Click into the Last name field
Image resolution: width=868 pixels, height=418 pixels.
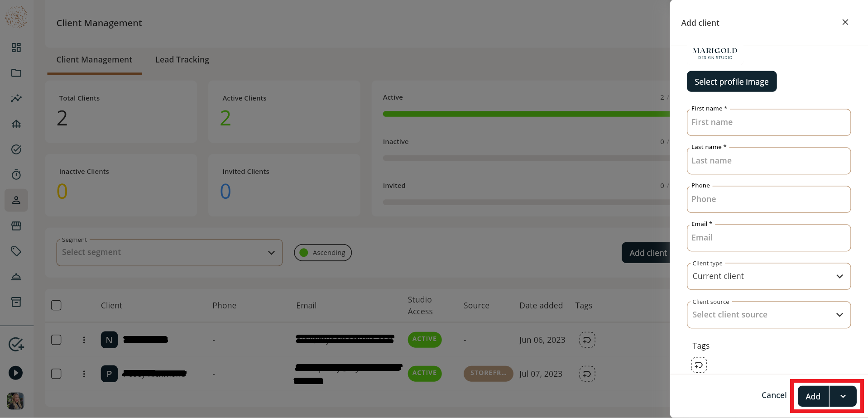768,161
